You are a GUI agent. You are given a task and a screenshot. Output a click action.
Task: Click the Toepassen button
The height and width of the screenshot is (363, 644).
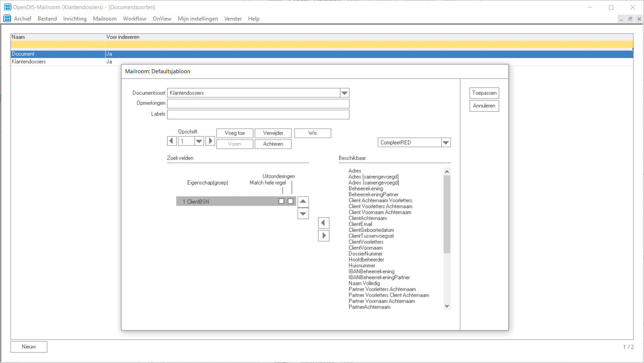[x=484, y=93]
